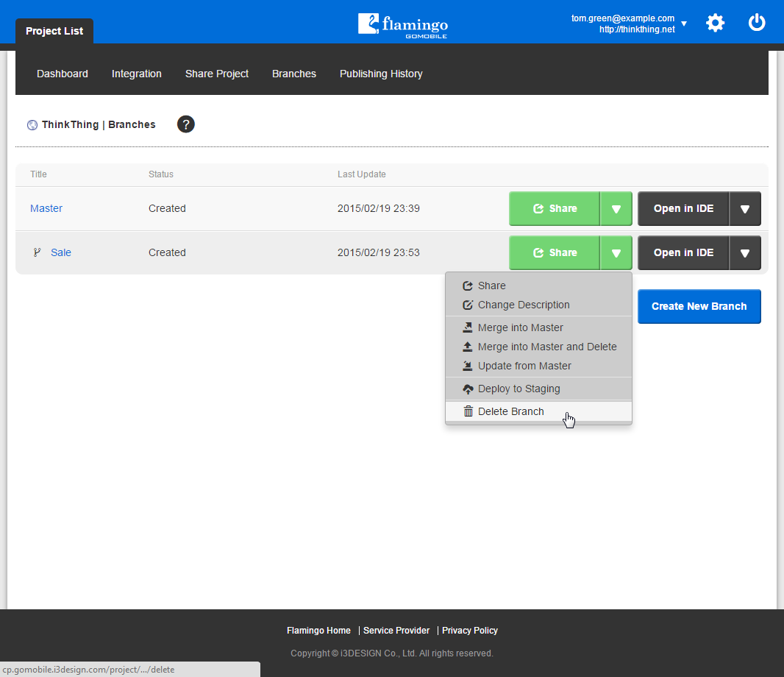
Task: Select Delete Branch menu entry
Action: 538,411
